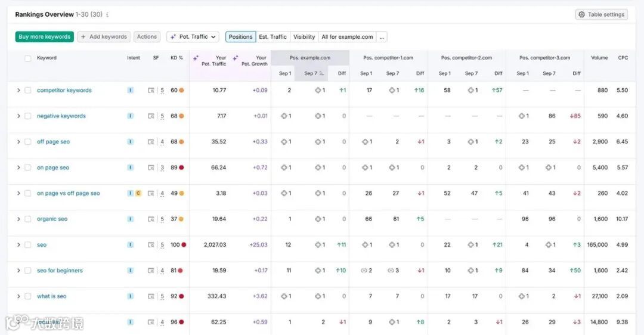Switch to Visibility tab

304,36
